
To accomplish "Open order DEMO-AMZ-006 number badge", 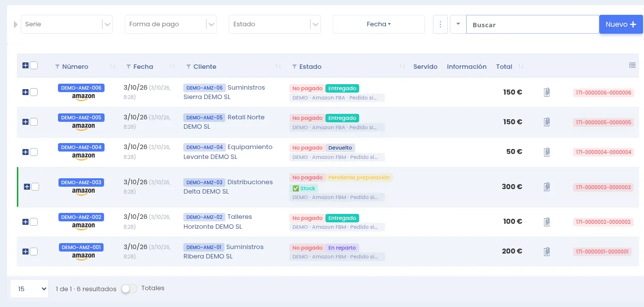I will pos(81,88).
